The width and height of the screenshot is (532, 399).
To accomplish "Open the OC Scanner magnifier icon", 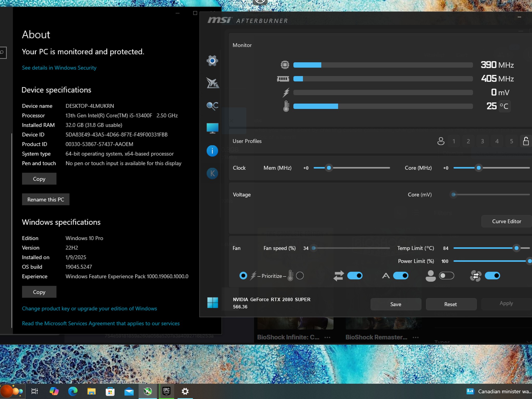I will click(212, 106).
